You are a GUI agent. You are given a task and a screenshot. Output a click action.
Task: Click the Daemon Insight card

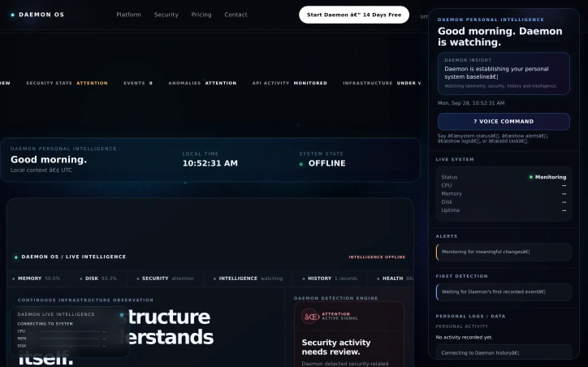point(504,73)
